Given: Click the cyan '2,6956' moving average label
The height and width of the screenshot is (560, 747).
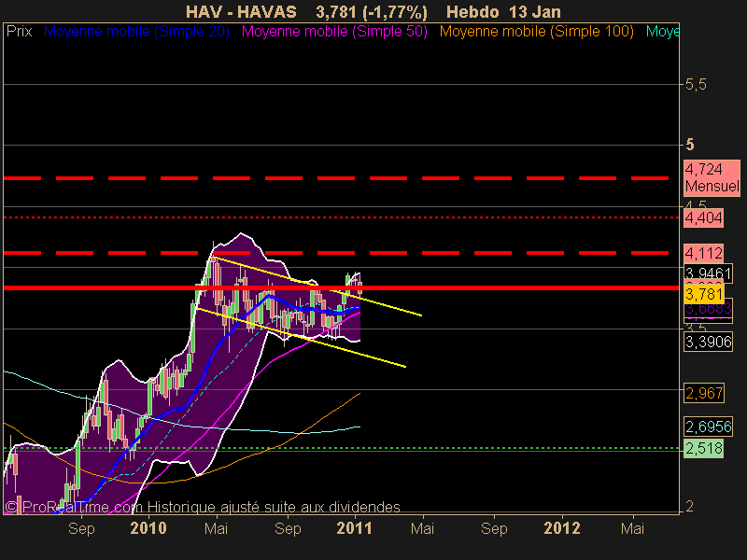Looking at the screenshot, I should [708, 427].
